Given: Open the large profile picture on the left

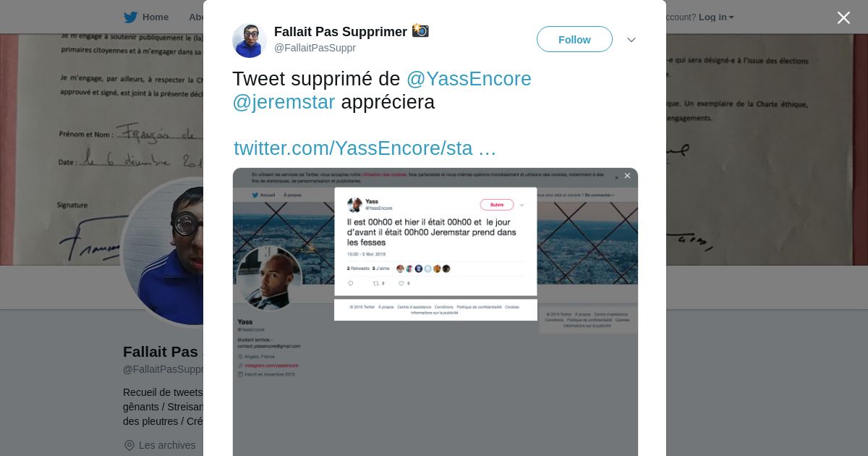Looking at the screenshot, I should click(163, 250).
